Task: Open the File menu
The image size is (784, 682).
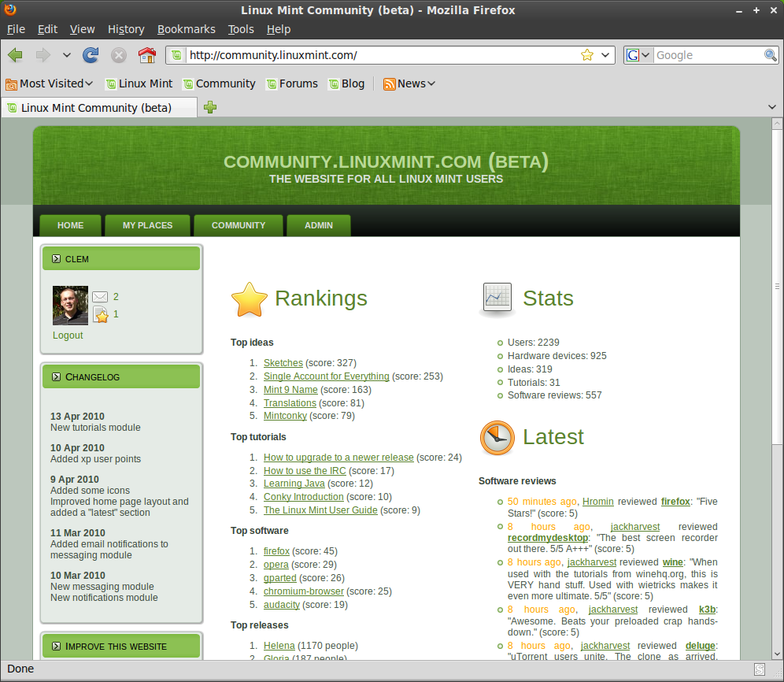Action: (x=16, y=29)
